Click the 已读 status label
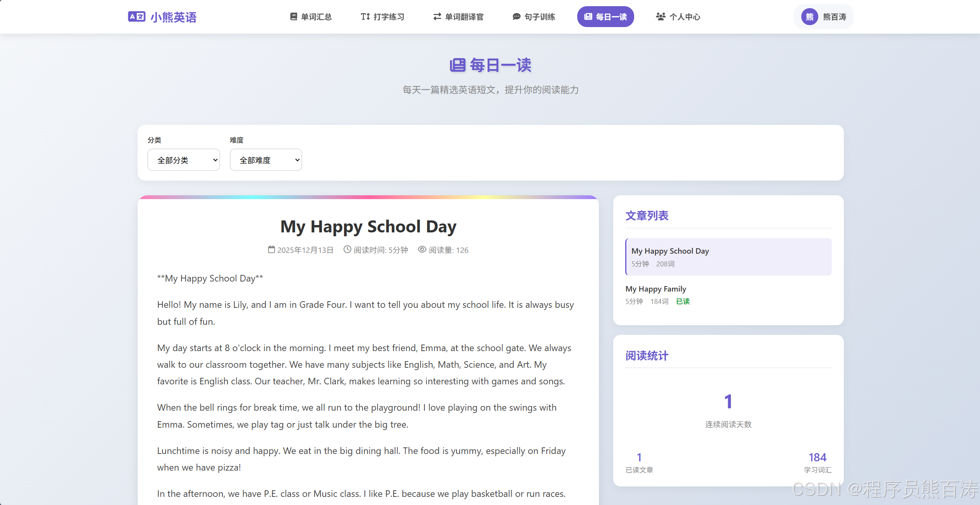The image size is (980, 505). click(x=683, y=301)
